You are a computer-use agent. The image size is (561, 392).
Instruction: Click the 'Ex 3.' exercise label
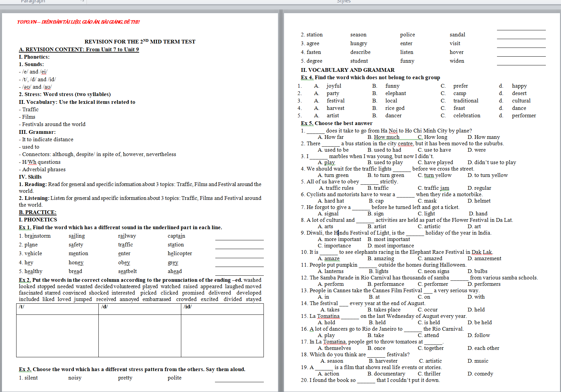pos(25,369)
